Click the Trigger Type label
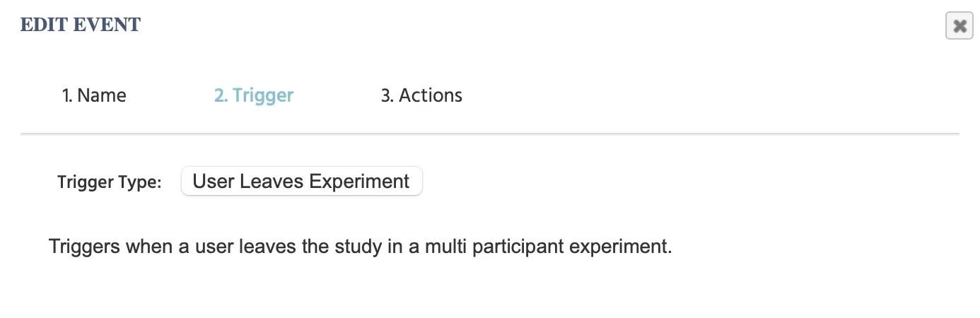 pos(110,182)
